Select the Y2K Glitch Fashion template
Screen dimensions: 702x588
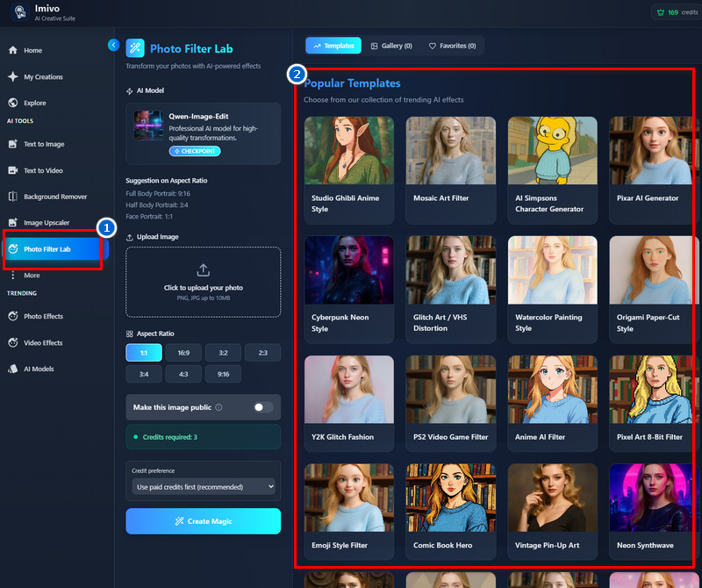point(349,404)
